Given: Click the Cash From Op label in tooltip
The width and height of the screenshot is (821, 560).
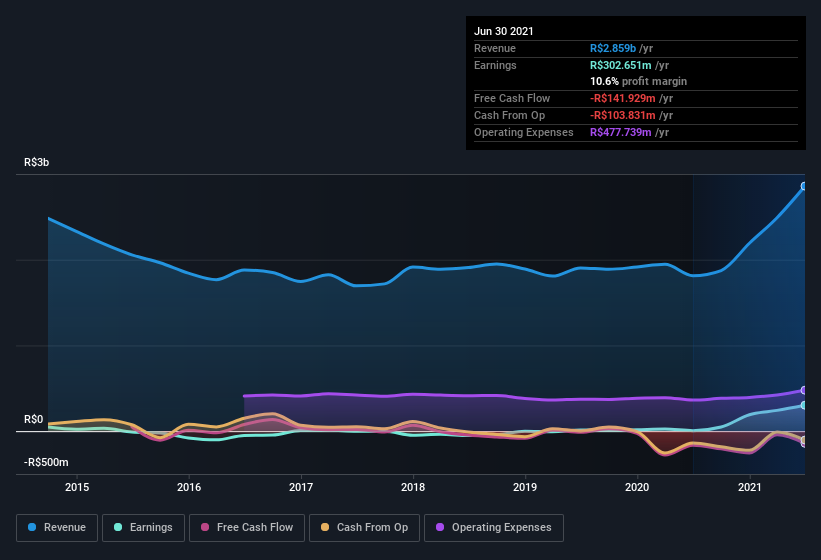Looking at the screenshot, I should coord(509,115).
